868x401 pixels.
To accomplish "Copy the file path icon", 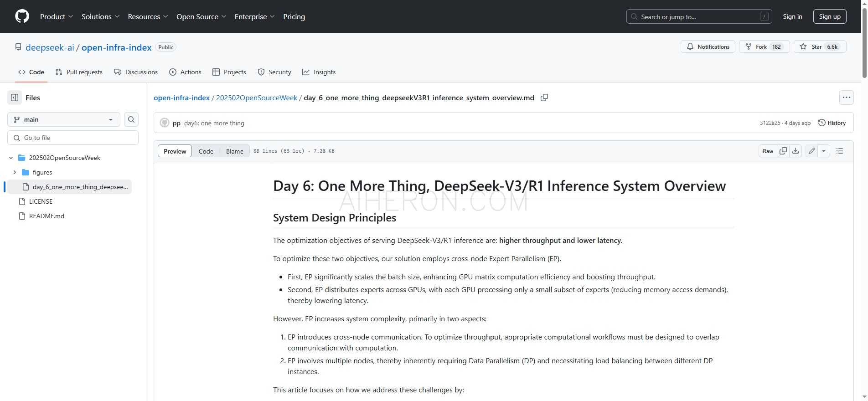I will (544, 98).
